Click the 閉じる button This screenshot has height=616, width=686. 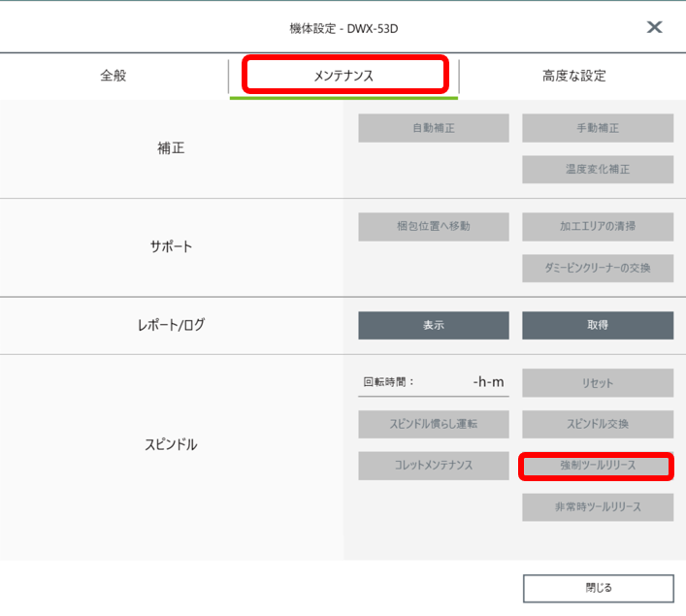coord(598,588)
